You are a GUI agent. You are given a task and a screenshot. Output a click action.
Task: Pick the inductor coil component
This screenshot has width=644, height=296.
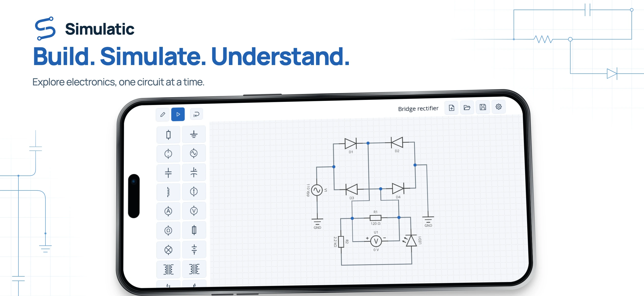pos(168,192)
